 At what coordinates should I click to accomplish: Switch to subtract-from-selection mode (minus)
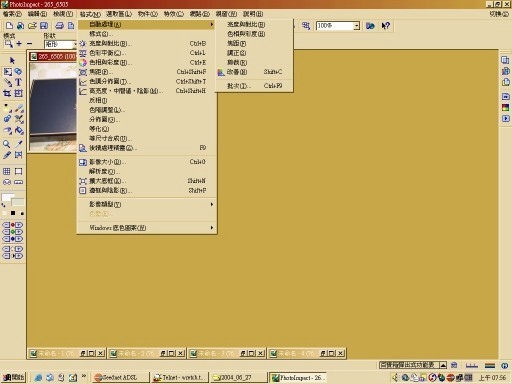pyautogui.click(x=29, y=44)
